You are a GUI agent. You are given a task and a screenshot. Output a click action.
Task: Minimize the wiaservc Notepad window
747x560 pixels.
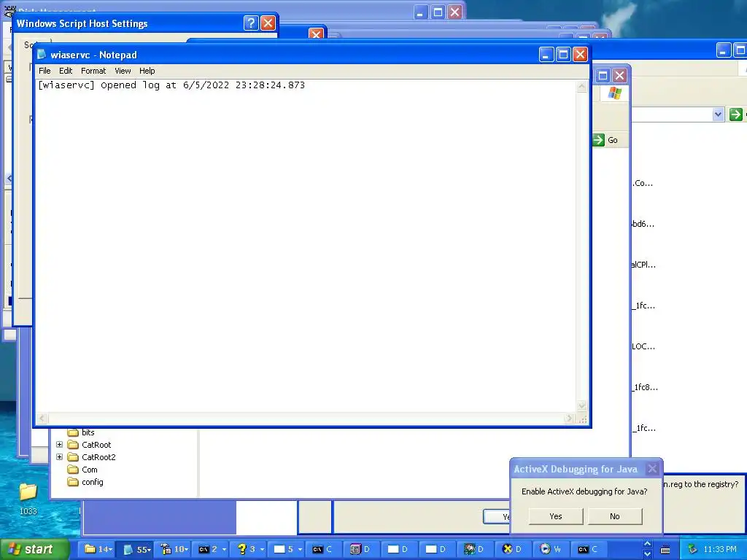[546, 55]
